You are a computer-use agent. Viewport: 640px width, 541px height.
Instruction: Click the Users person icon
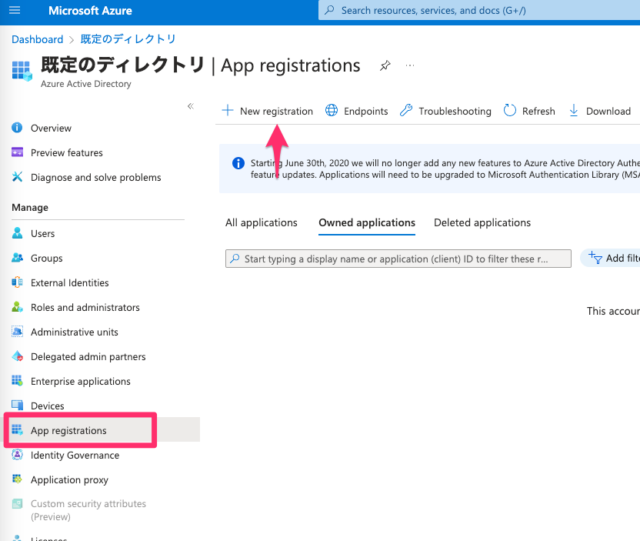[17, 233]
